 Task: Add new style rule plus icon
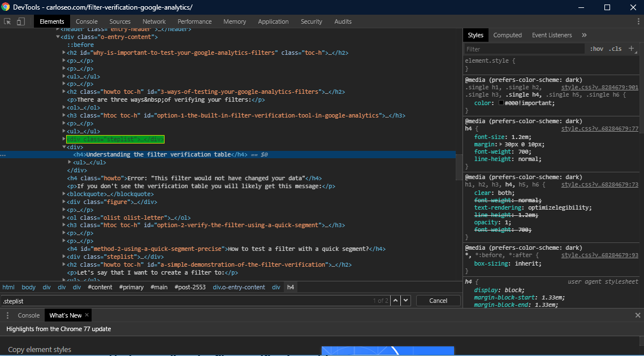[x=632, y=49]
